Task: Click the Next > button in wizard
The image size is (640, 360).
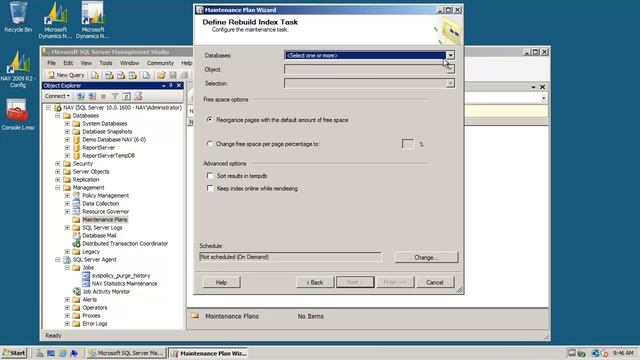Action: pyautogui.click(x=355, y=282)
